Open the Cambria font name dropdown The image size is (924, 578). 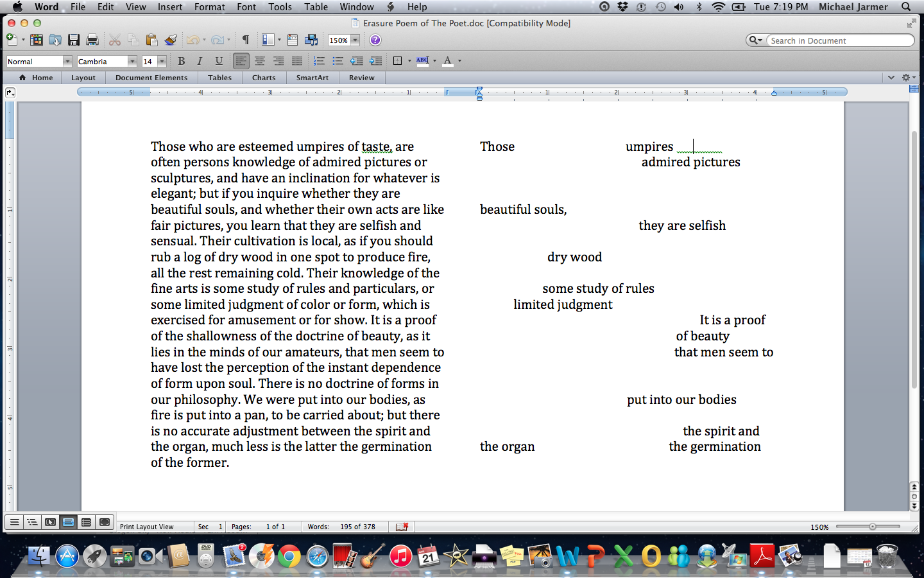[x=132, y=62]
